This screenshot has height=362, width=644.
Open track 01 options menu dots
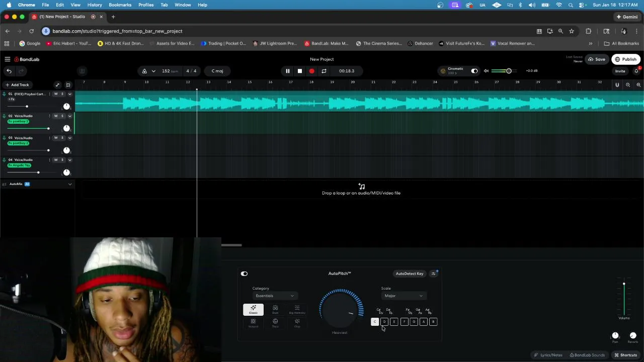pyautogui.click(x=49, y=94)
